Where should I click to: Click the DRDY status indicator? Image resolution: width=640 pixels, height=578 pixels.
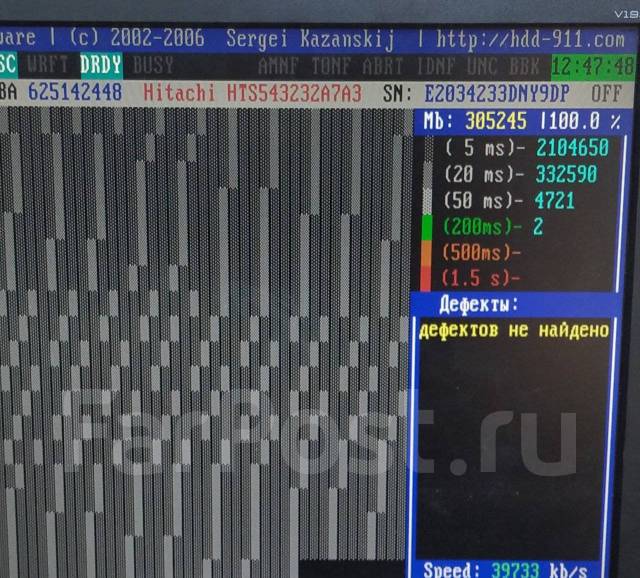[x=101, y=66]
